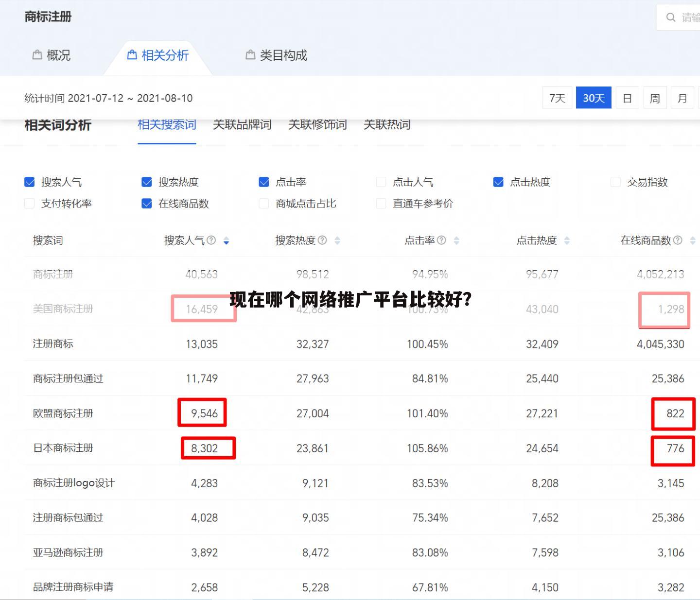The height and width of the screenshot is (600, 700).
Task: Click the help icon beside 搜索人气 column
Action: (x=211, y=240)
